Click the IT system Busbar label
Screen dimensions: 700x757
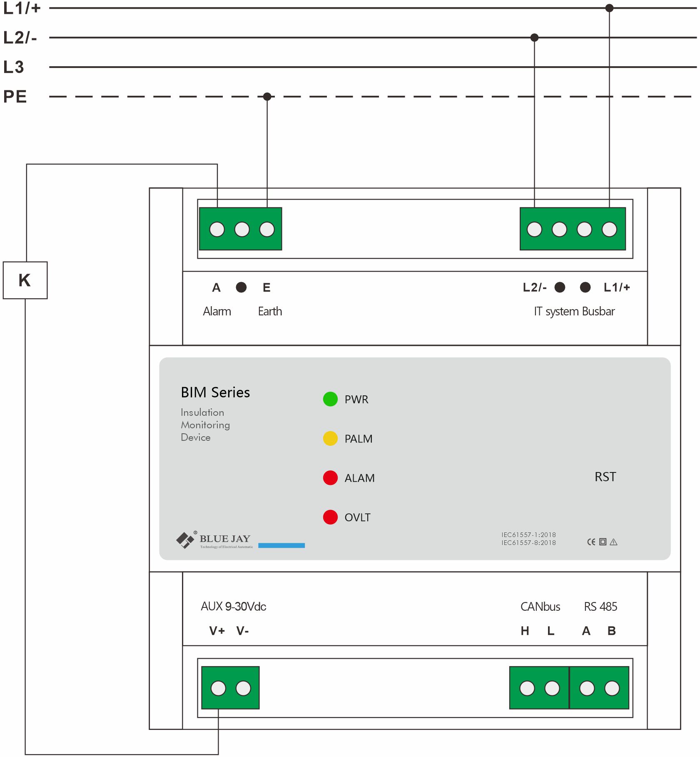[x=574, y=311]
